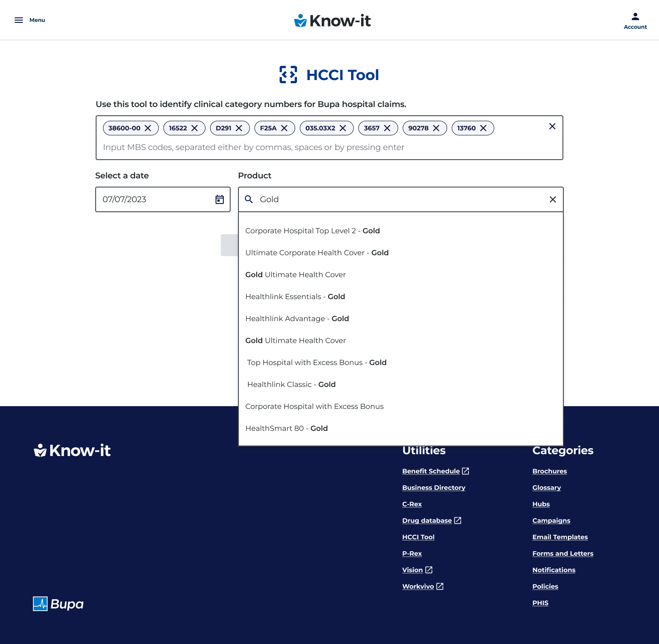
Task: Delete the 035.03X2 code tag
Action: click(x=343, y=128)
